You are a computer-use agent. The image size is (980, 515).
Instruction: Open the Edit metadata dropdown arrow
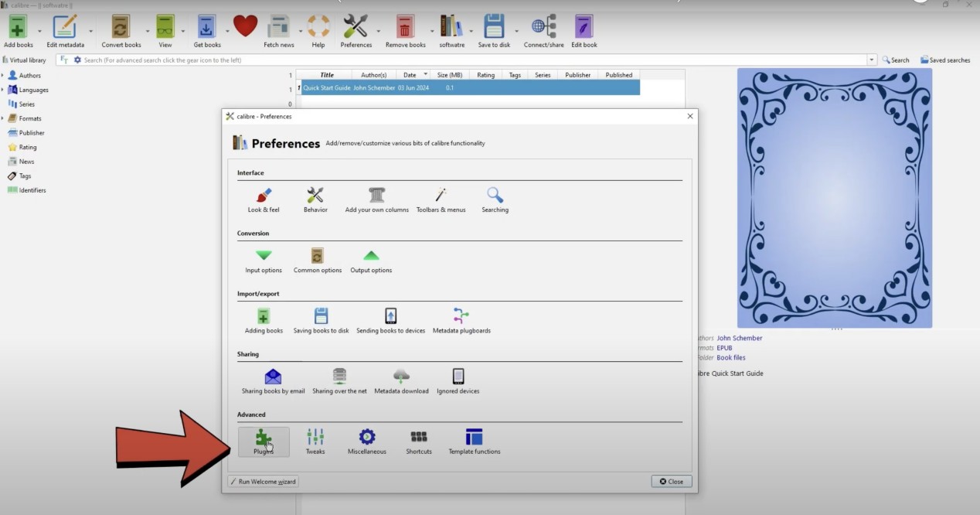click(x=92, y=31)
